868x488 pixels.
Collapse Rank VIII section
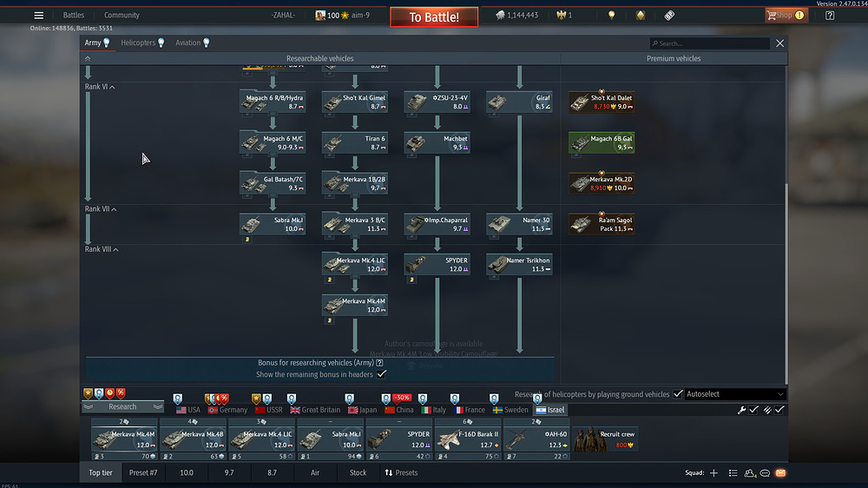click(102, 249)
